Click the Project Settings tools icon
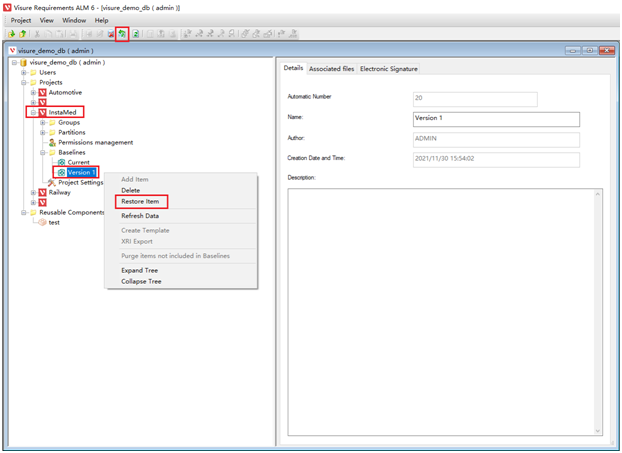Viewport: 622px width, 453px height. click(52, 182)
